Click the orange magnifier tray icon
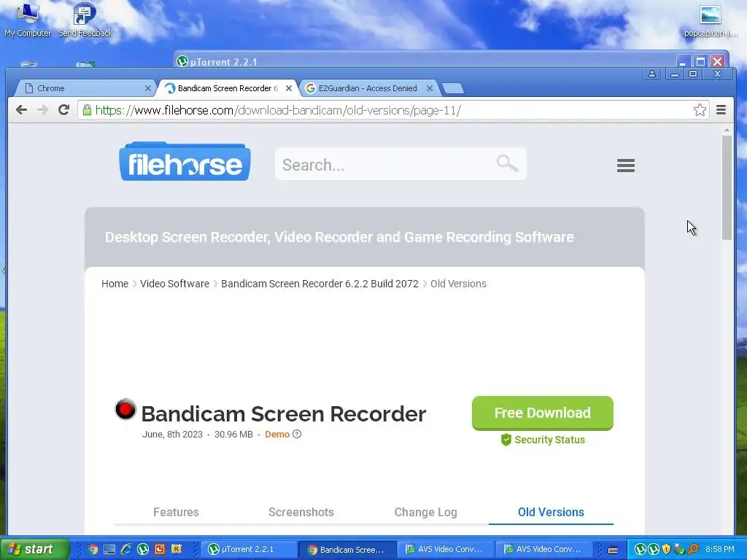This screenshot has height=560, width=747. [x=693, y=549]
